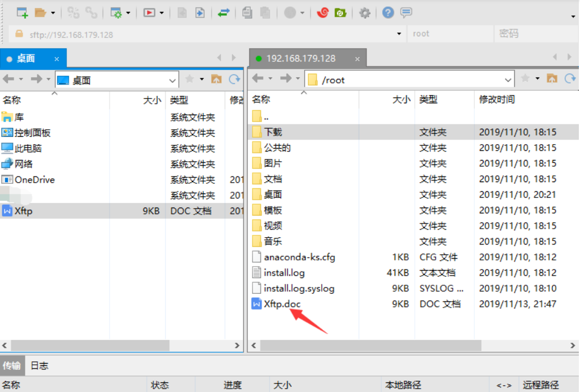Click the local pane favorites star
Viewport: 580px width, 392px height.
(190, 79)
